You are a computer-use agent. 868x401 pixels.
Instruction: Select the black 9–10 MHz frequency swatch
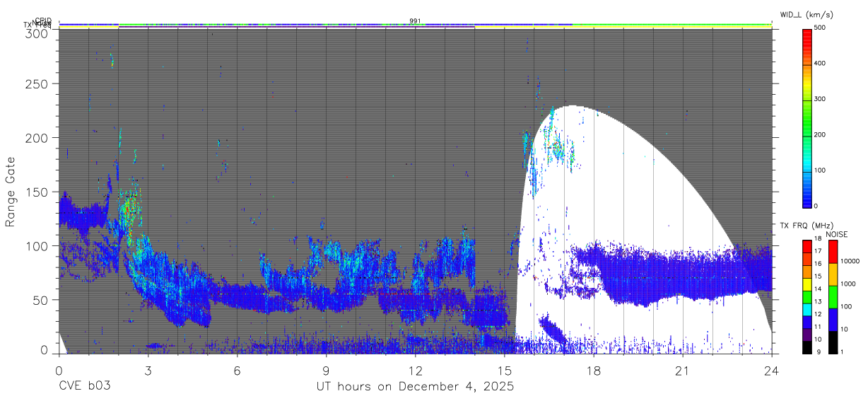coord(807,347)
